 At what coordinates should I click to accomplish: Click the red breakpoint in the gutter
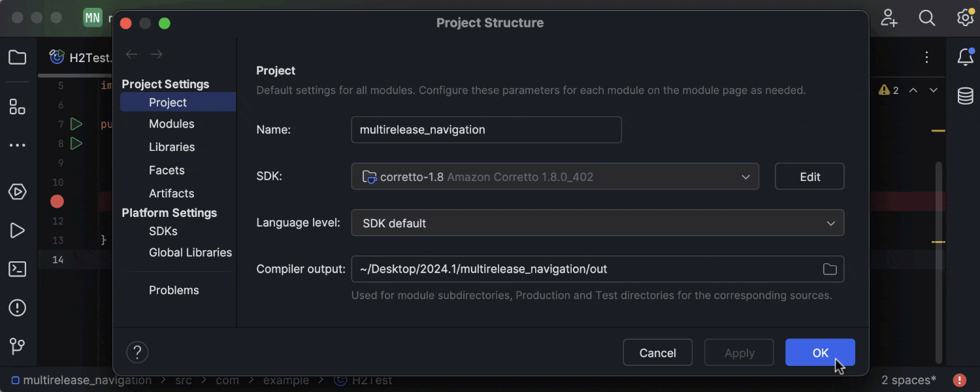click(57, 201)
